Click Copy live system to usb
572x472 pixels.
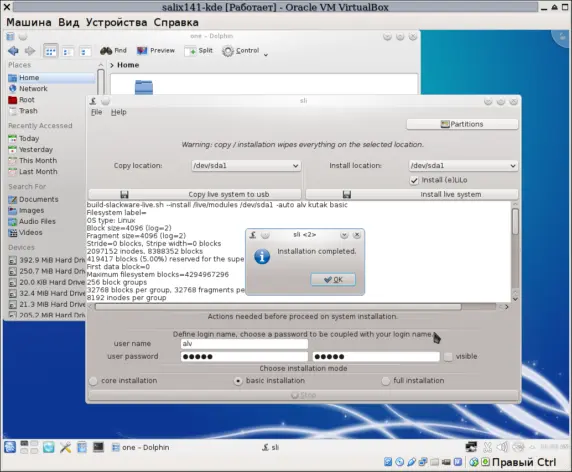tap(194, 194)
